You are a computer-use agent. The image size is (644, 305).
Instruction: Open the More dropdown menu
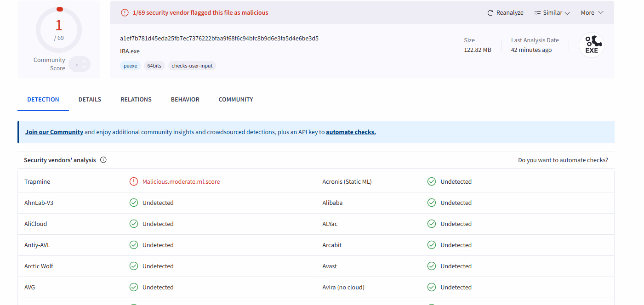click(592, 13)
